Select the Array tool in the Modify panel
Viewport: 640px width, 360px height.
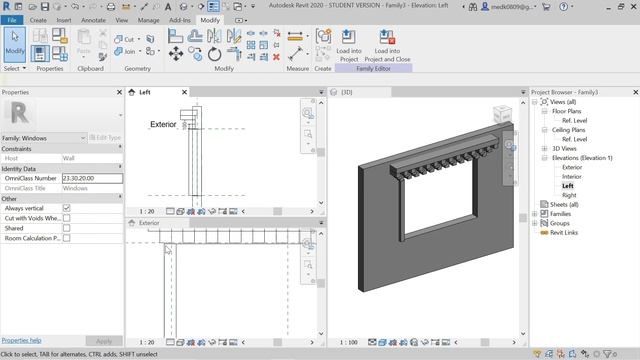click(x=251, y=45)
